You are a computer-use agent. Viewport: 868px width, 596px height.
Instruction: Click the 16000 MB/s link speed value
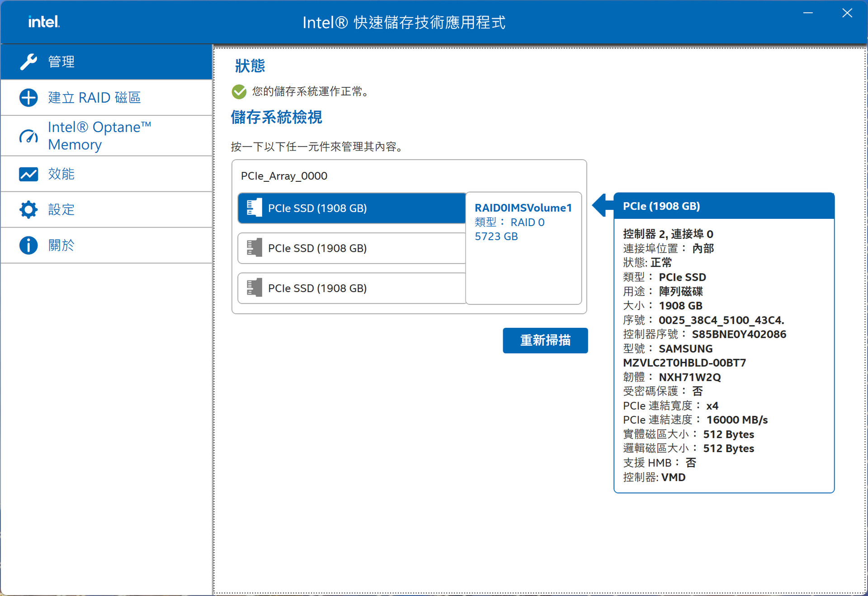pyautogui.click(x=737, y=420)
